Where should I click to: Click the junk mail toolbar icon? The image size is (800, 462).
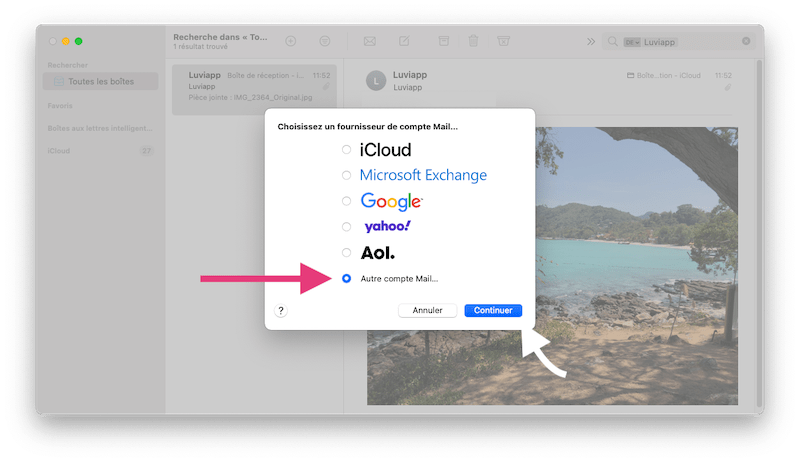[x=504, y=41]
